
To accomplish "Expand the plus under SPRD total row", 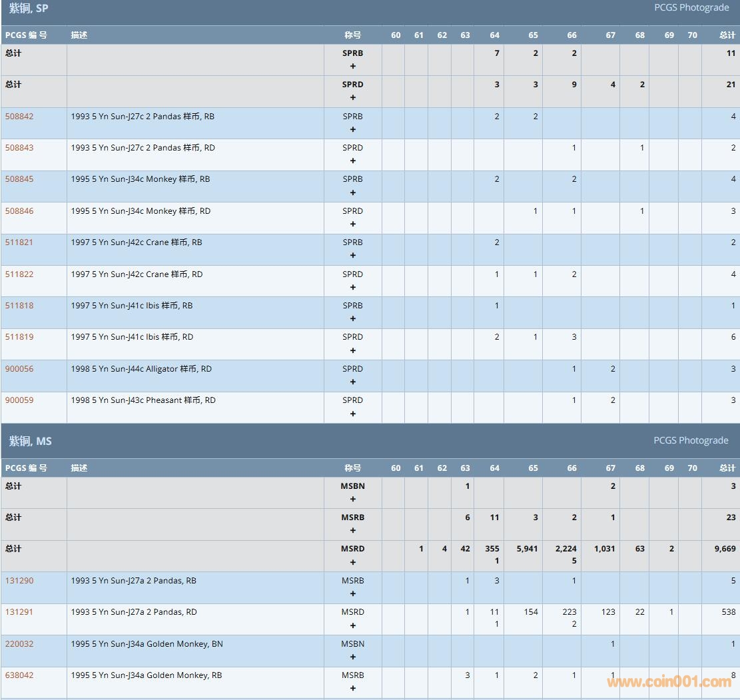I will click(353, 97).
